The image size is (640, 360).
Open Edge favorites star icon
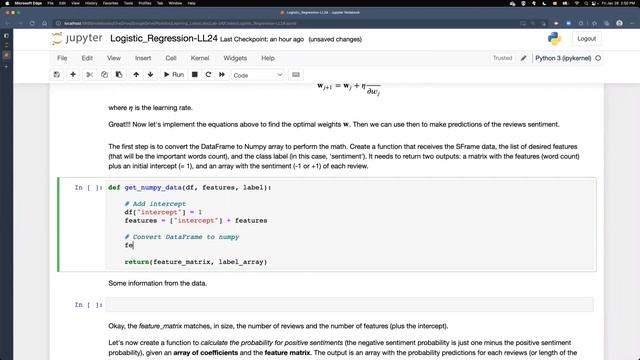[x=594, y=23]
